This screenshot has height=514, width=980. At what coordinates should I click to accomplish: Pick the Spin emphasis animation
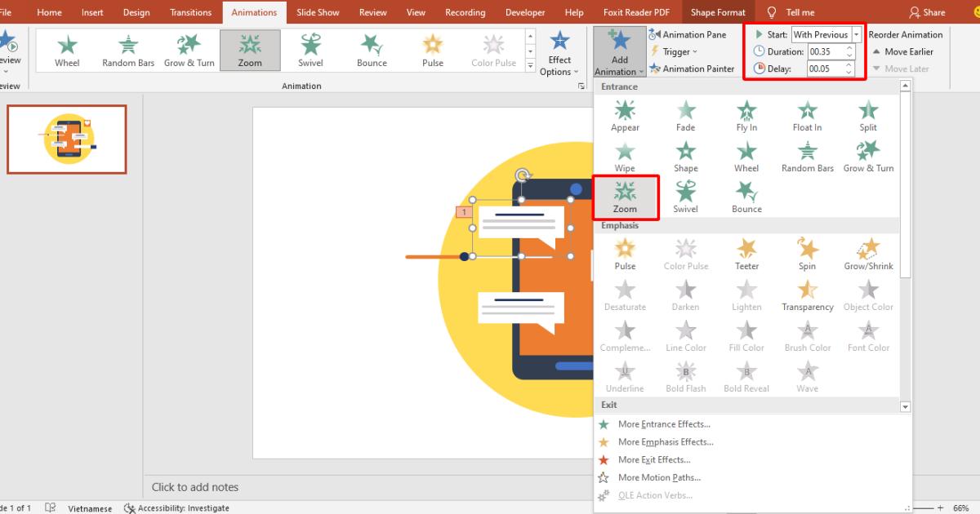click(x=807, y=254)
